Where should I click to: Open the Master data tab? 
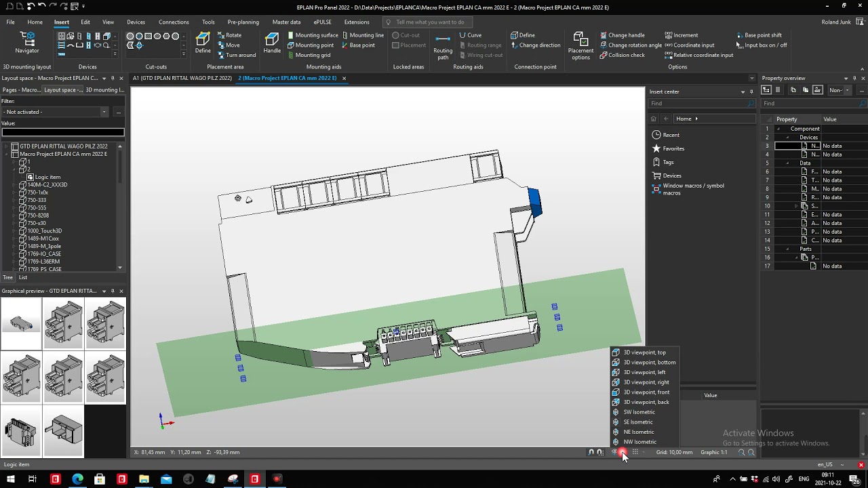click(286, 22)
